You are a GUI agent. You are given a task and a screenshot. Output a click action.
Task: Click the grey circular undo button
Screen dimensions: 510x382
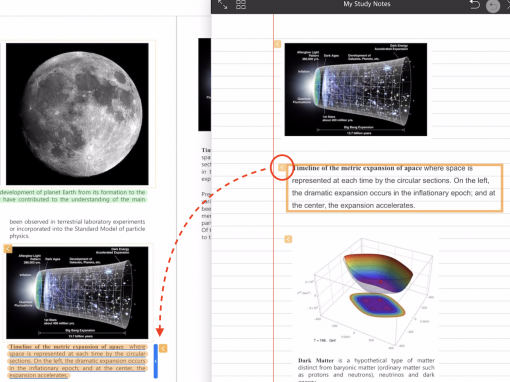(493, 6)
